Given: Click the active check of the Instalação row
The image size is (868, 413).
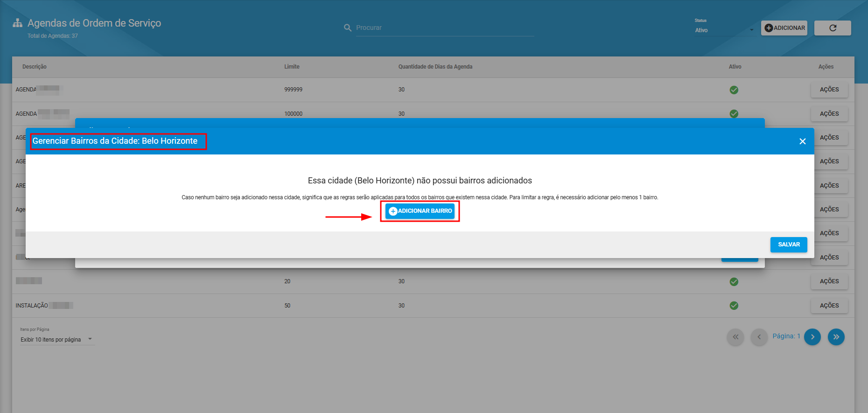Looking at the screenshot, I should point(734,306).
